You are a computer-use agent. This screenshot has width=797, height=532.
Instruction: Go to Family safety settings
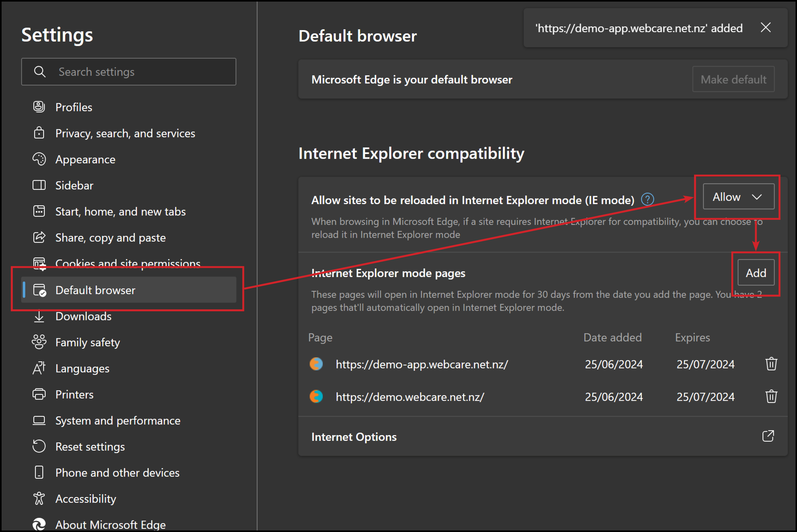tap(129, 342)
